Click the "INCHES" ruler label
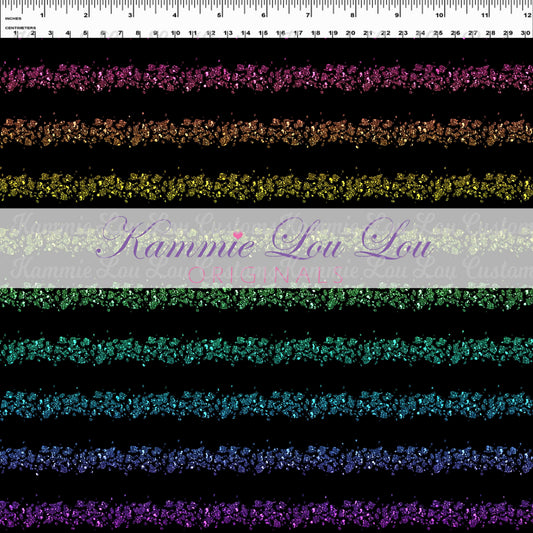Viewport: 533px width, 533px height. [13, 19]
